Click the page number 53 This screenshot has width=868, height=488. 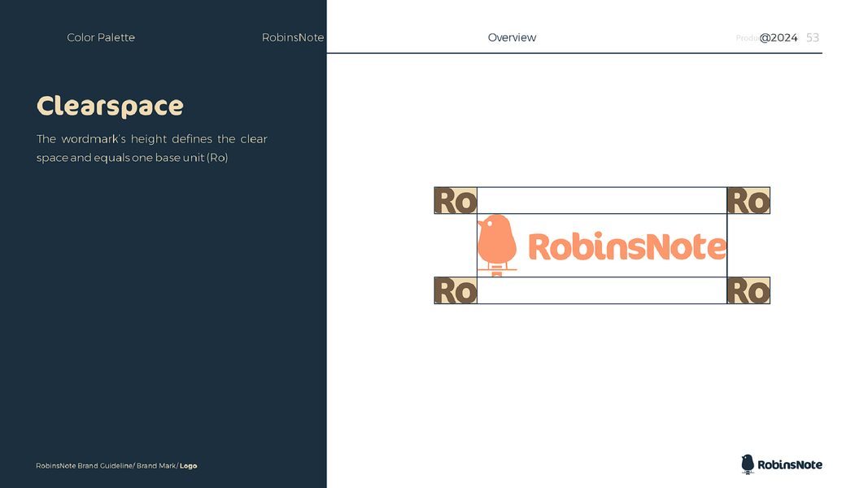coord(813,37)
